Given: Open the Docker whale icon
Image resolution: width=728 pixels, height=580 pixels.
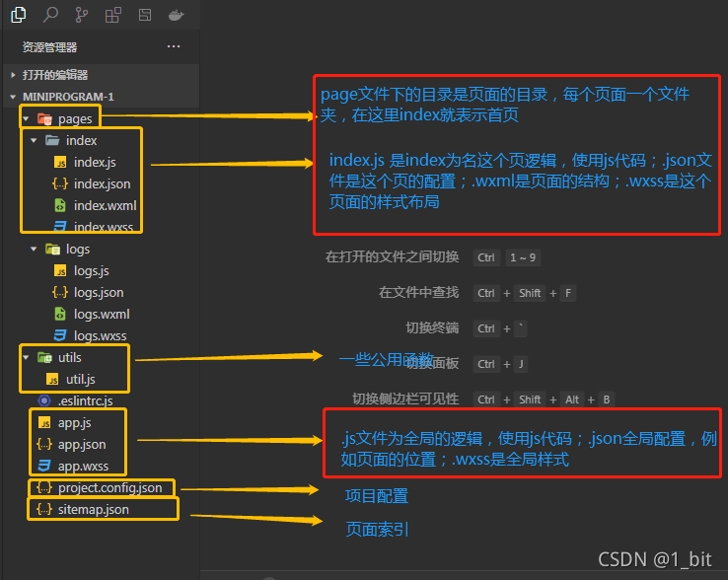Looking at the screenshot, I should tap(176, 15).
